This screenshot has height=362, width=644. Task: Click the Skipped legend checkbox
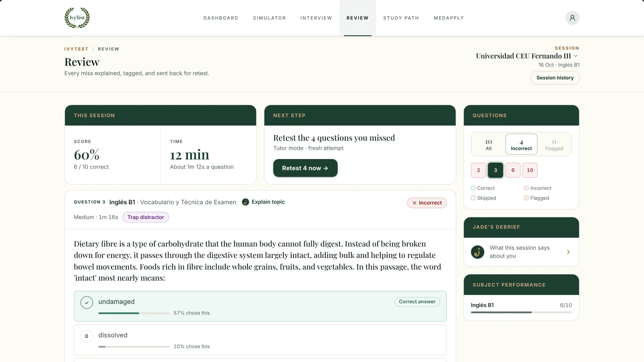(473, 198)
